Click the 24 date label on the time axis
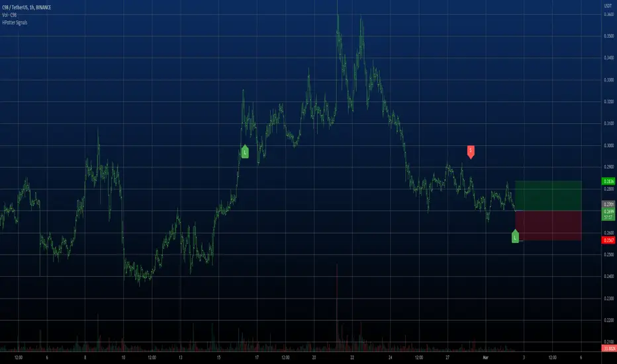 click(391, 357)
